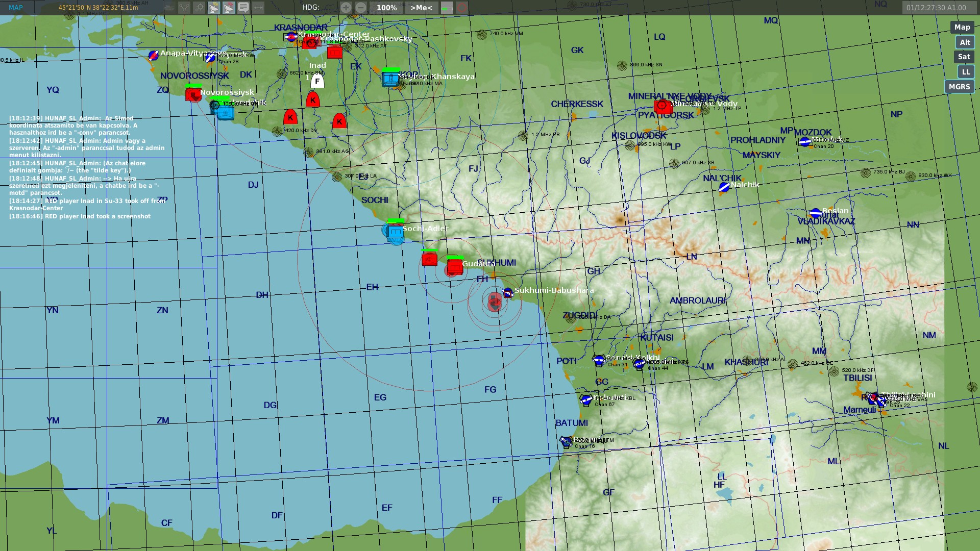The height and width of the screenshot is (551, 980).
Task: Select the red unit at Gudauta
Action: pyautogui.click(x=454, y=267)
